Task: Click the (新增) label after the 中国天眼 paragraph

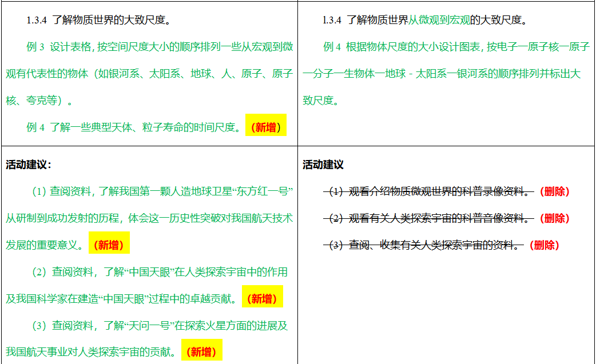Action: click(x=262, y=297)
